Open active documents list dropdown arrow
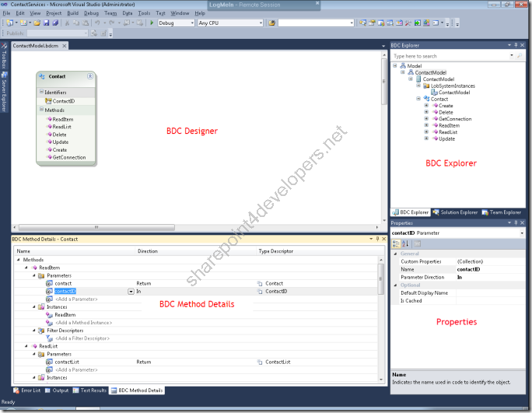Screen dimensions: 532x413 click(383, 46)
